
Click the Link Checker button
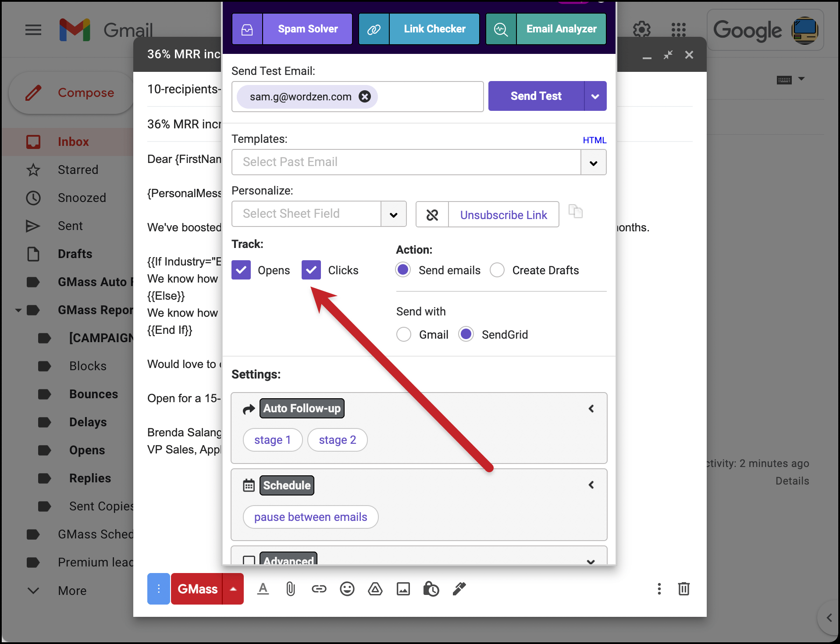click(x=434, y=29)
